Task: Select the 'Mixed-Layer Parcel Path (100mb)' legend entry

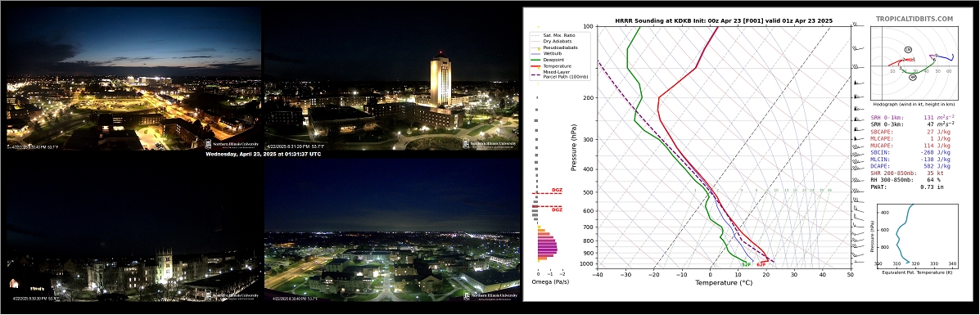Action: coord(558,74)
